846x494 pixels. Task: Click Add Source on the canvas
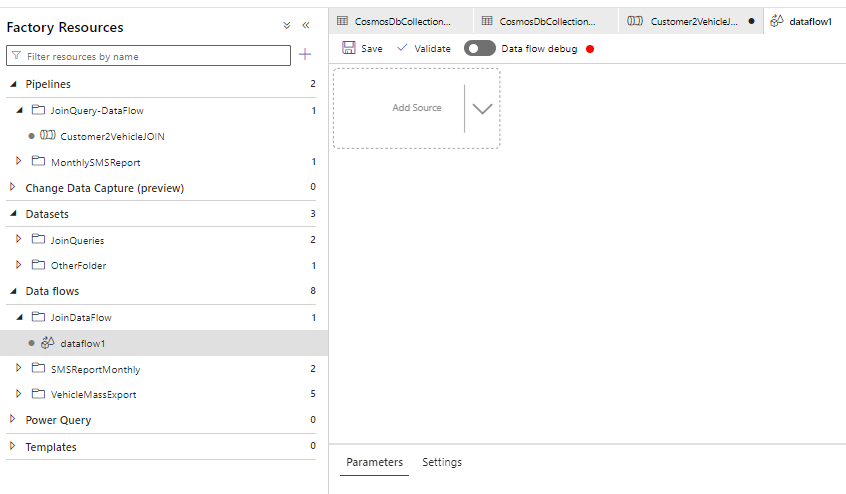(x=416, y=108)
